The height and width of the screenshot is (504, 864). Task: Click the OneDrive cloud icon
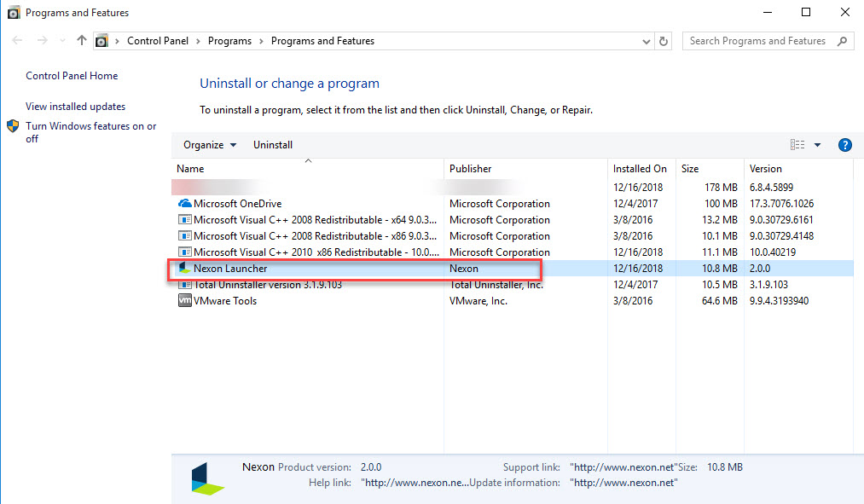point(184,204)
